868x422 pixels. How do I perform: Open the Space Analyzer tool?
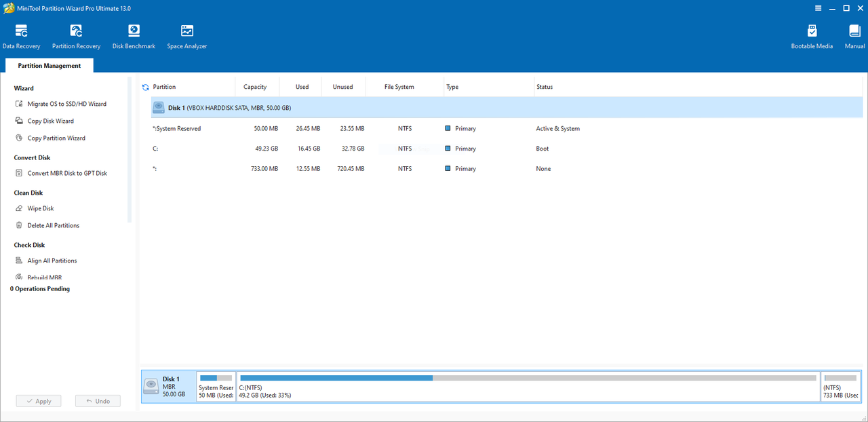[x=187, y=37]
